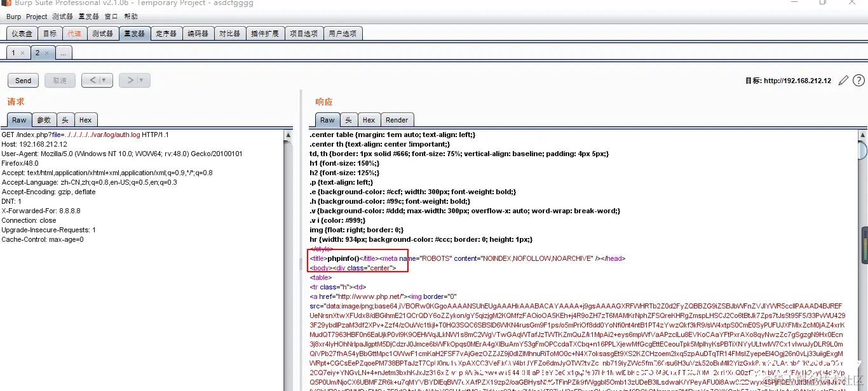Click the Burp Suite logo icon in title bar

pyautogui.click(x=6, y=3)
